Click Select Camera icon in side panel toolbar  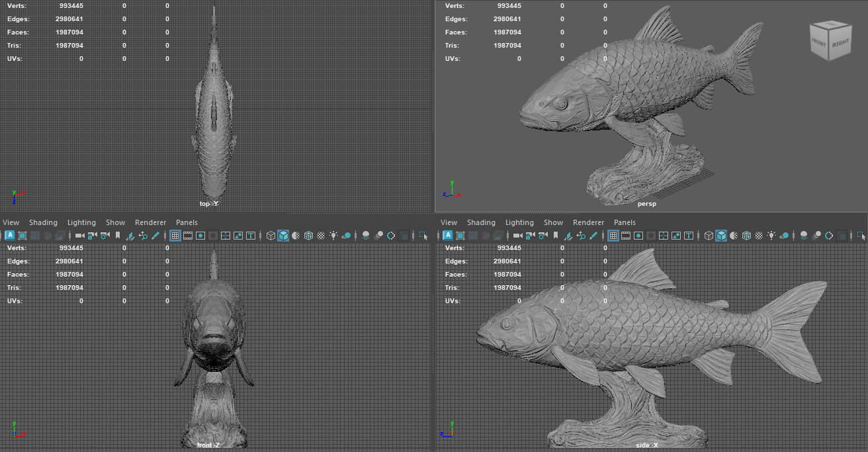[517, 235]
